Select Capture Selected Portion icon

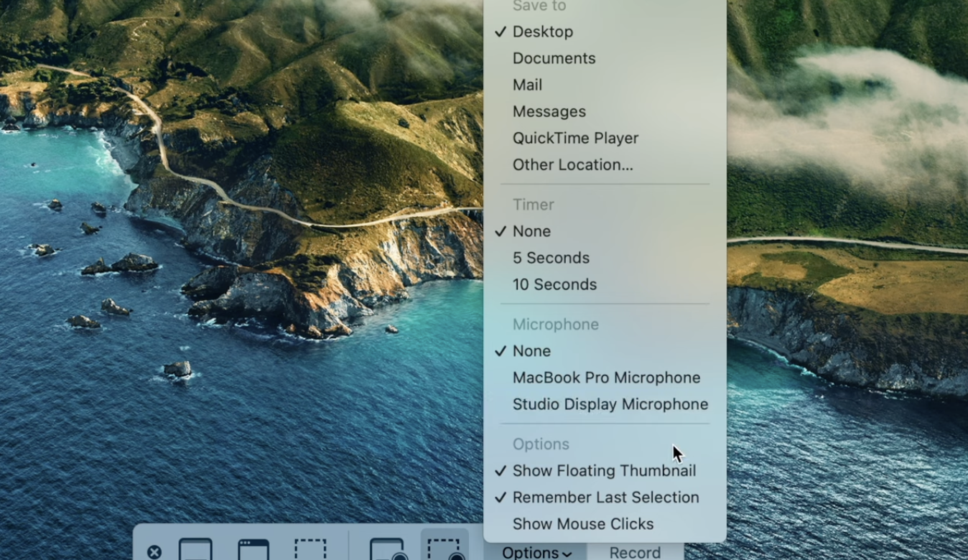(310, 549)
